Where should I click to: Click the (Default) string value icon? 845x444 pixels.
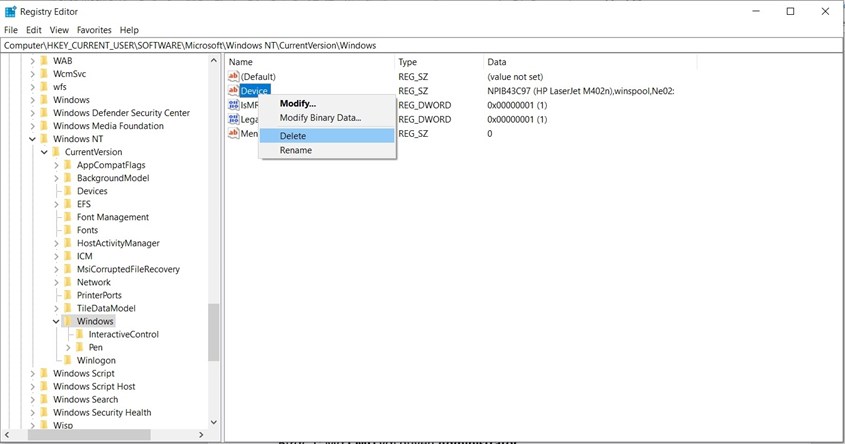pyautogui.click(x=233, y=77)
